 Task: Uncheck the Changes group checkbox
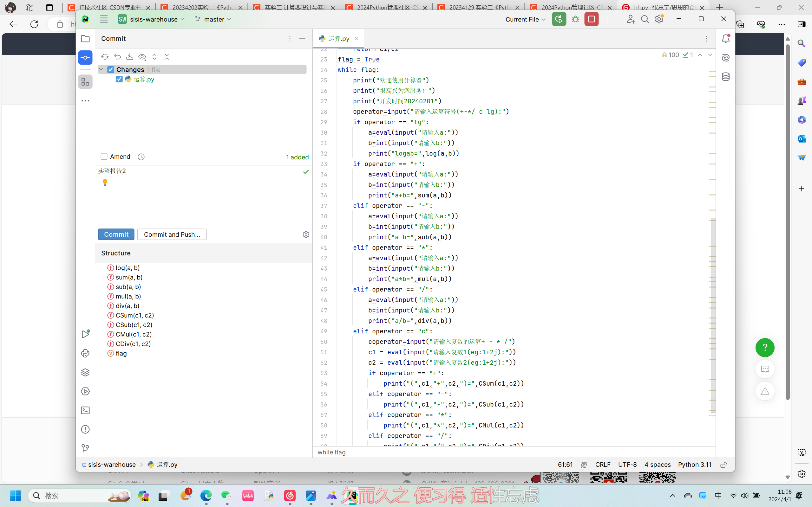[111, 69]
